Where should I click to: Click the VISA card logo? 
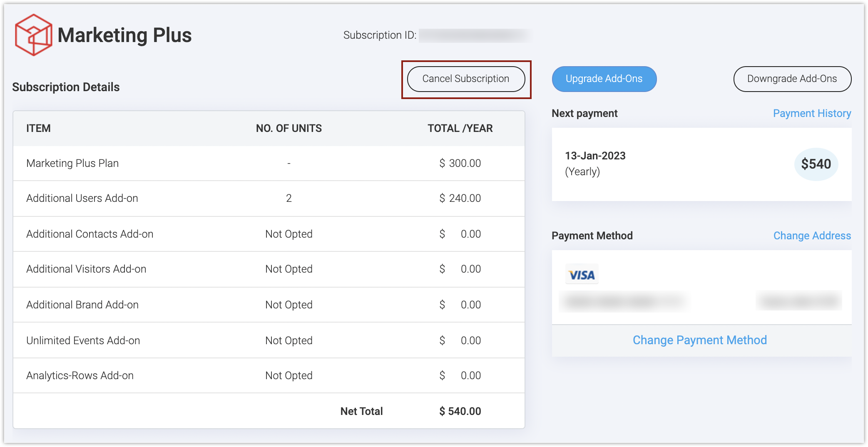pos(582,275)
